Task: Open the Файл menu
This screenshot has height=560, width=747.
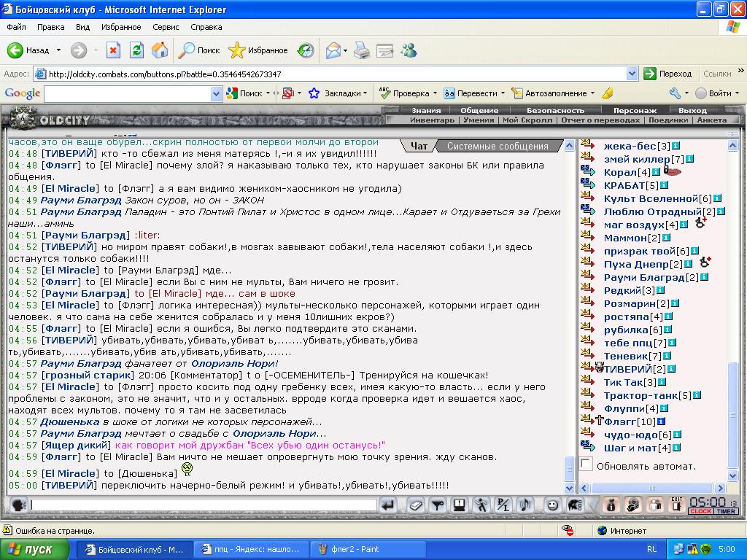Action: tap(17, 27)
